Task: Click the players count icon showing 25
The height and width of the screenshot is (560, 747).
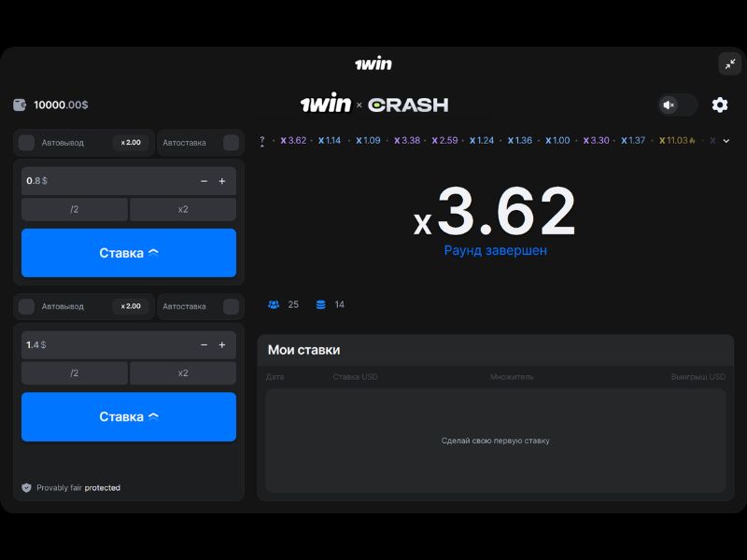Action: 274,304
